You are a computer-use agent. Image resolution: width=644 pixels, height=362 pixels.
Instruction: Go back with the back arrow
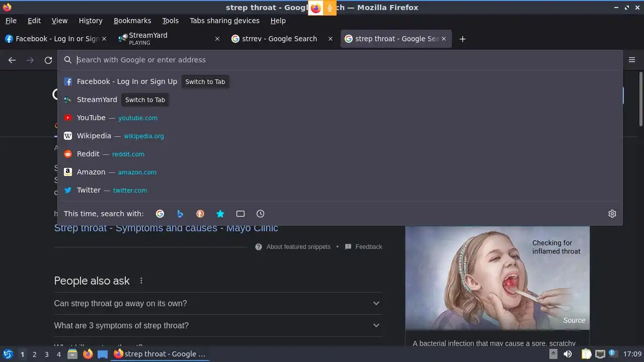pos(12,60)
